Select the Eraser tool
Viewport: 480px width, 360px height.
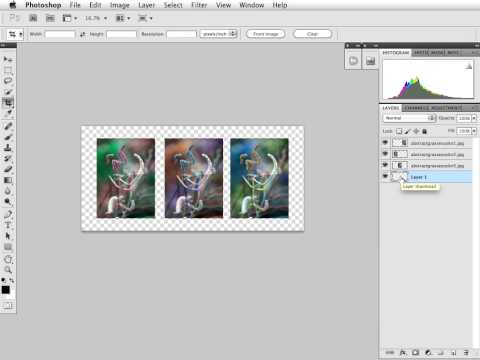[x=8, y=169]
